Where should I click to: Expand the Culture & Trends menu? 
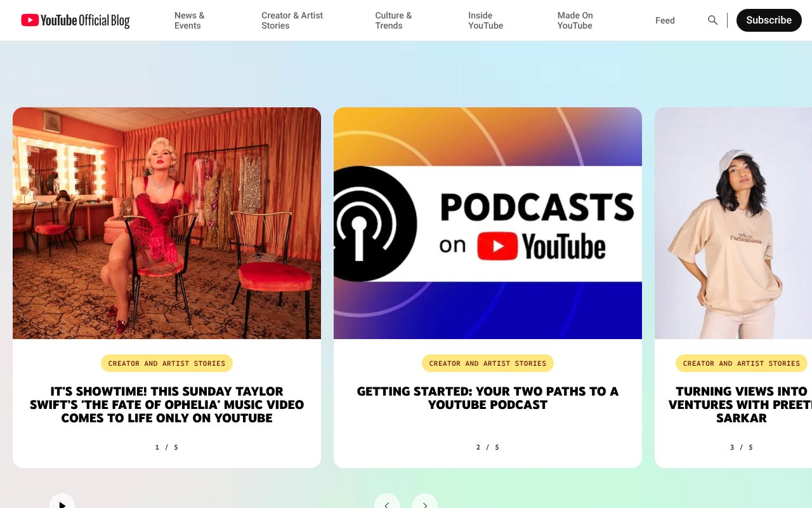click(393, 20)
